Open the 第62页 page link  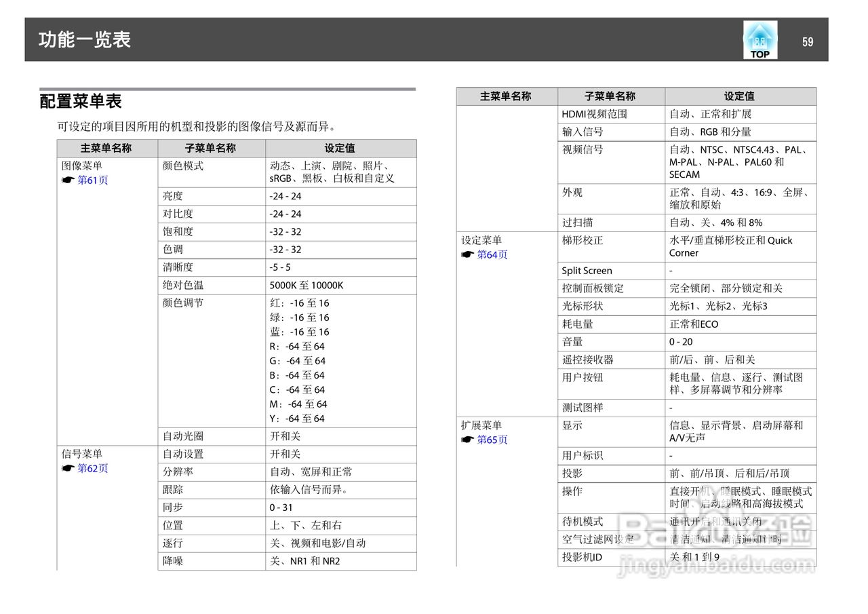[93, 468]
